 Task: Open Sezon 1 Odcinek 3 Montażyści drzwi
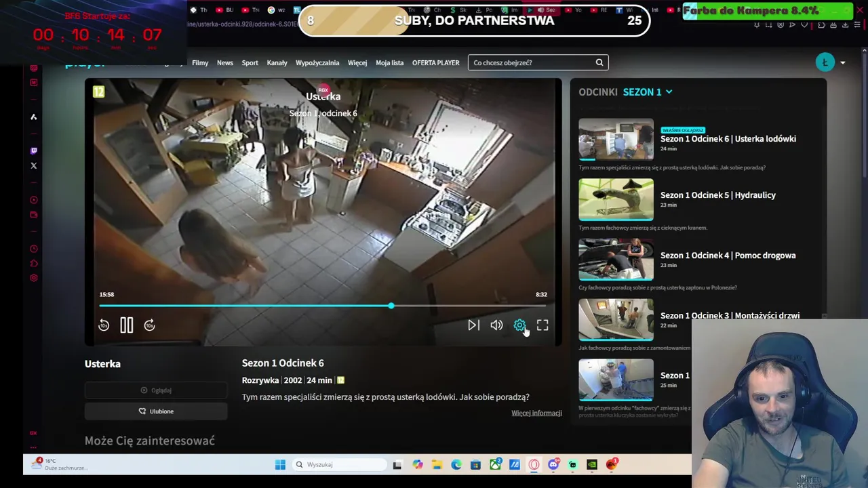point(730,315)
